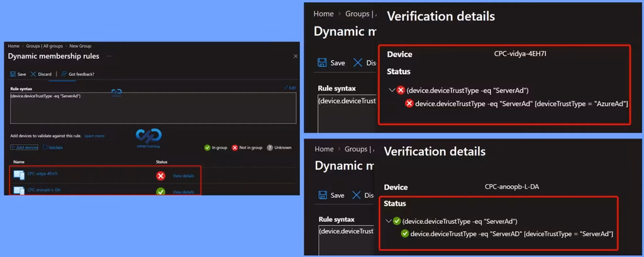This screenshot has height=257, width=644.
Task: Click green check beside the ServerAD result line
Action: [x=405, y=234]
